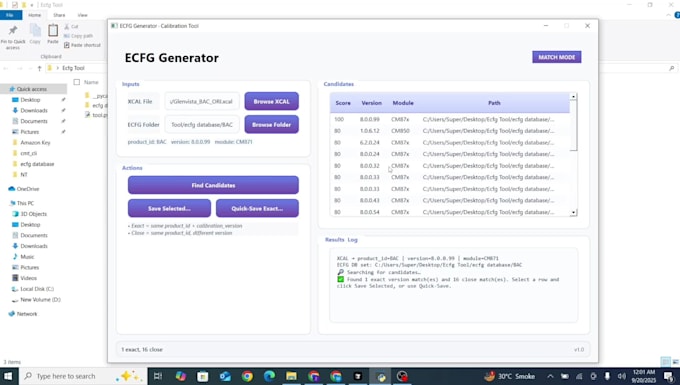Open Music folder in sidebar
680x385 pixels.
[x=27, y=257]
